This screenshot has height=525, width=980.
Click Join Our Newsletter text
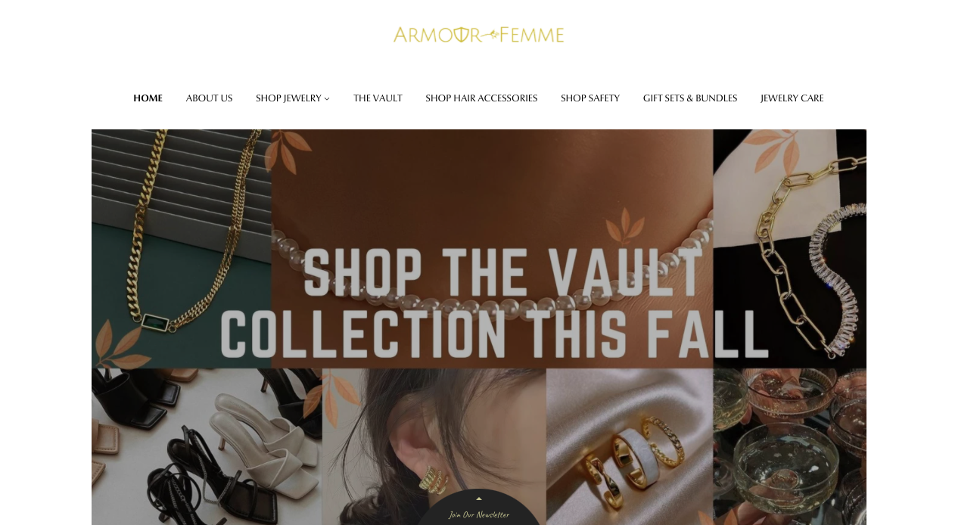(479, 515)
